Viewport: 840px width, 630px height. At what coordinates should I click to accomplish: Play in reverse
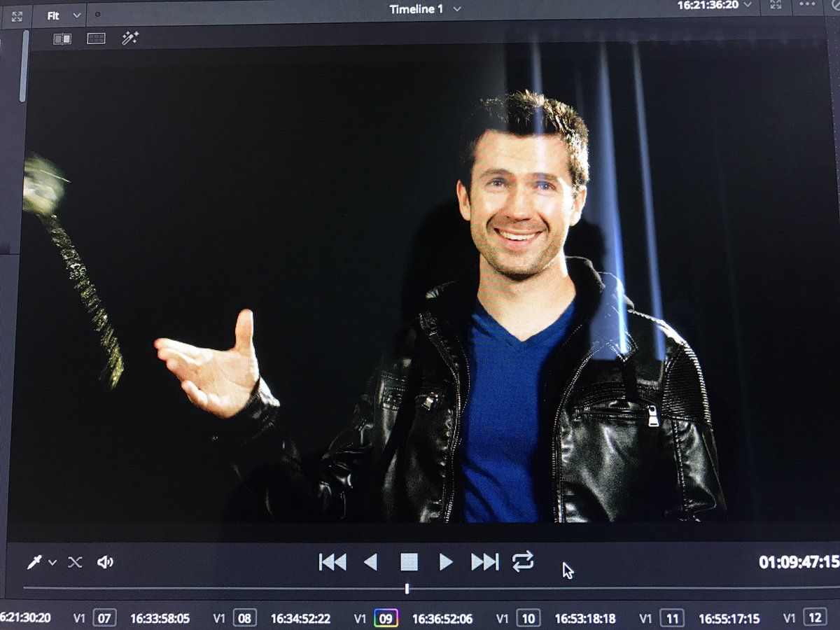pyautogui.click(x=371, y=561)
